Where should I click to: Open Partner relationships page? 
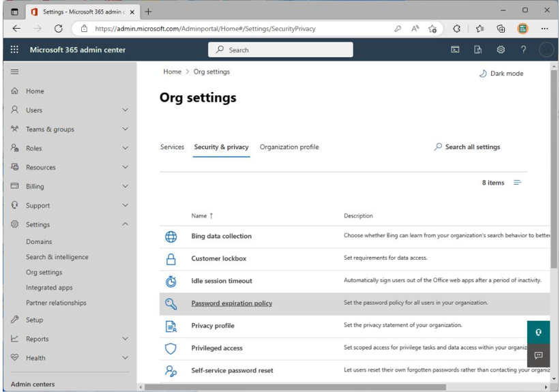[56, 303]
